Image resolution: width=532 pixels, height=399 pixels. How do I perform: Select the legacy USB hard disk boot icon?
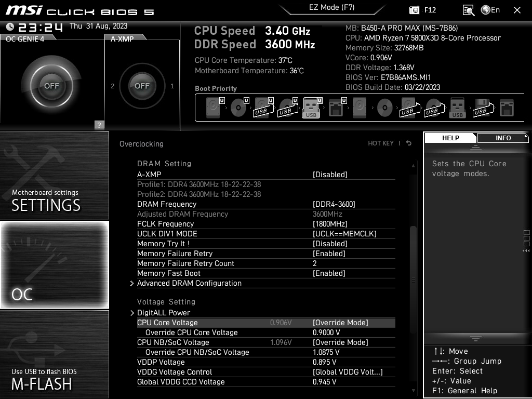pyautogui.click(x=409, y=108)
